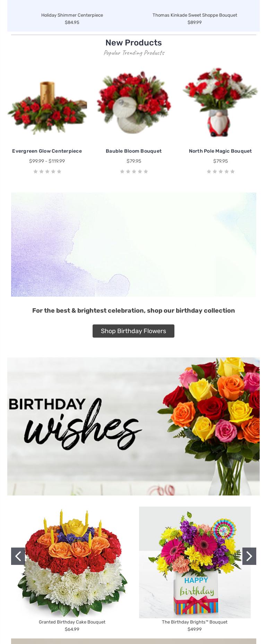Open Bauble Bloom Bouquet product title
This screenshot has height=644, width=267.
[x=133, y=151]
